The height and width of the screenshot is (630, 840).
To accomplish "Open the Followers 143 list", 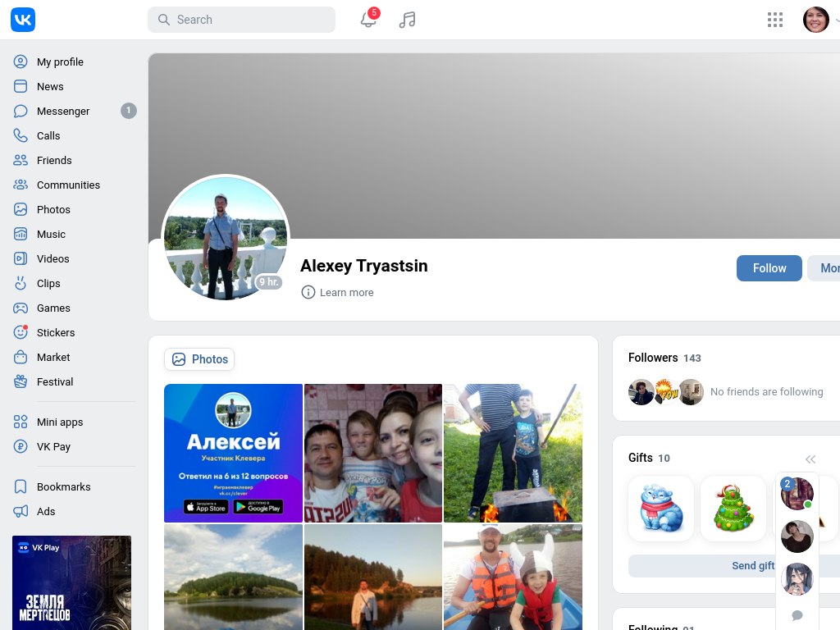I will 664,358.
